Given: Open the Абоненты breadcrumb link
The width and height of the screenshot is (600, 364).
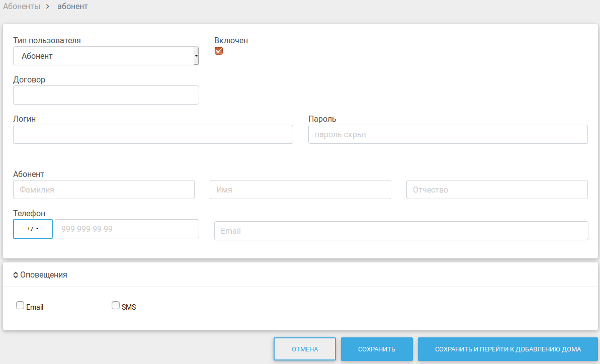Looking at the screenshot, I should coord(22,7).
